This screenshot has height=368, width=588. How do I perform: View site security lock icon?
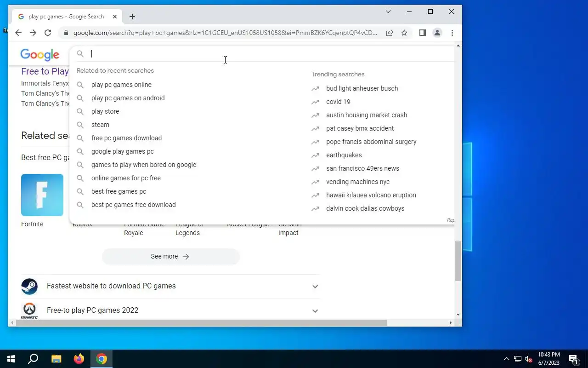pyautogui.click(x=66, y=33)
